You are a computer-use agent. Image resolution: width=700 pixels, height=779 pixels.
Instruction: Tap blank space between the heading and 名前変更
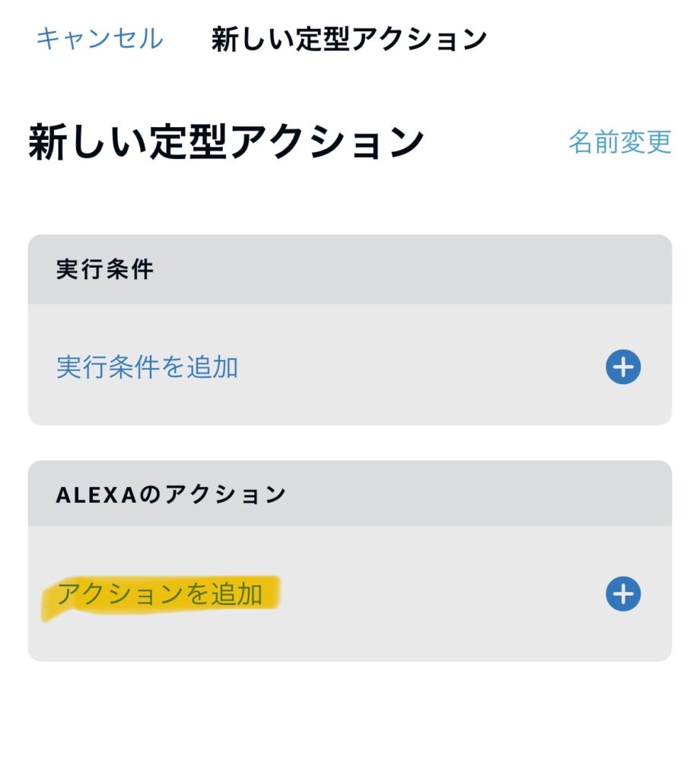point(495,142)
